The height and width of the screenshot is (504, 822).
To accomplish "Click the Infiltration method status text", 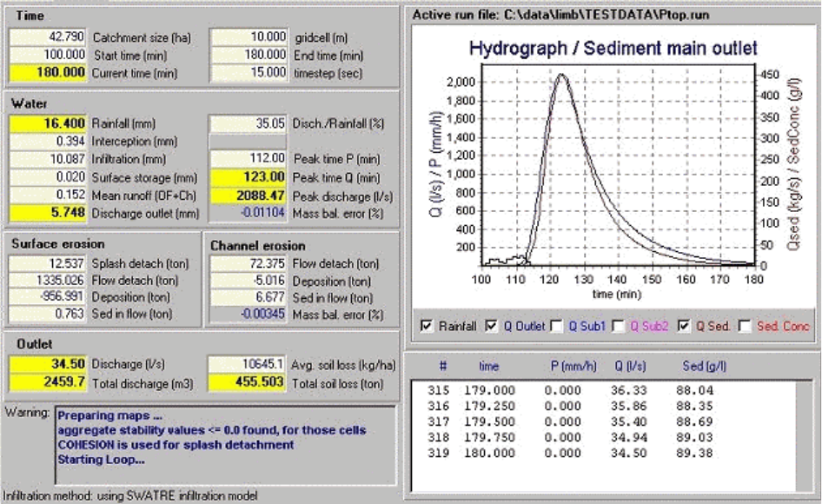I will (130, 495).
